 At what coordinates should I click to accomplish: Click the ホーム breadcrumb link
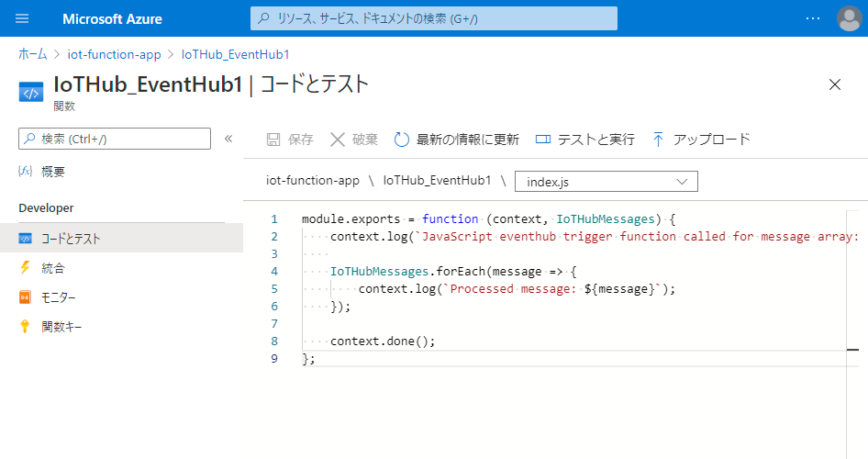[x=32, y=54]
